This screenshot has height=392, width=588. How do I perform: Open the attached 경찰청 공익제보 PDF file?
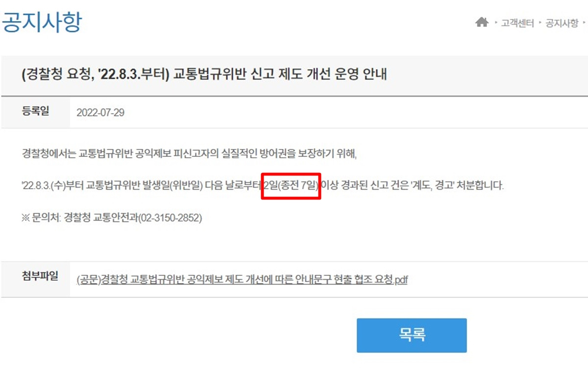242,280
